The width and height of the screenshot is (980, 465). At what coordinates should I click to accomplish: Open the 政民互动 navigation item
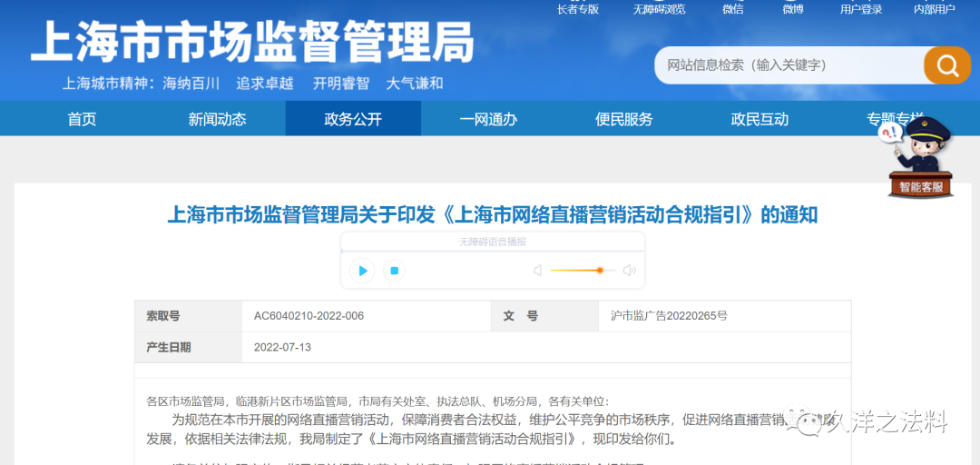point(759,119)
